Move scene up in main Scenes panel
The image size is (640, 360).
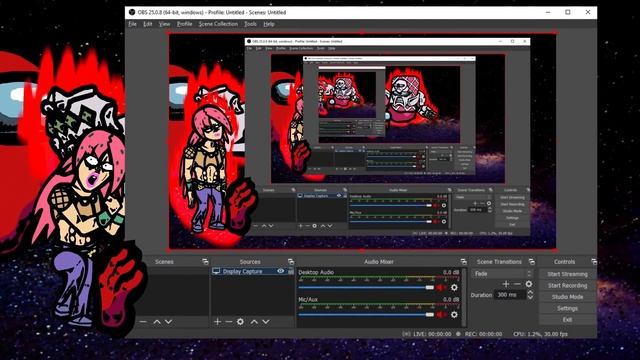click(x=157, y=322)
